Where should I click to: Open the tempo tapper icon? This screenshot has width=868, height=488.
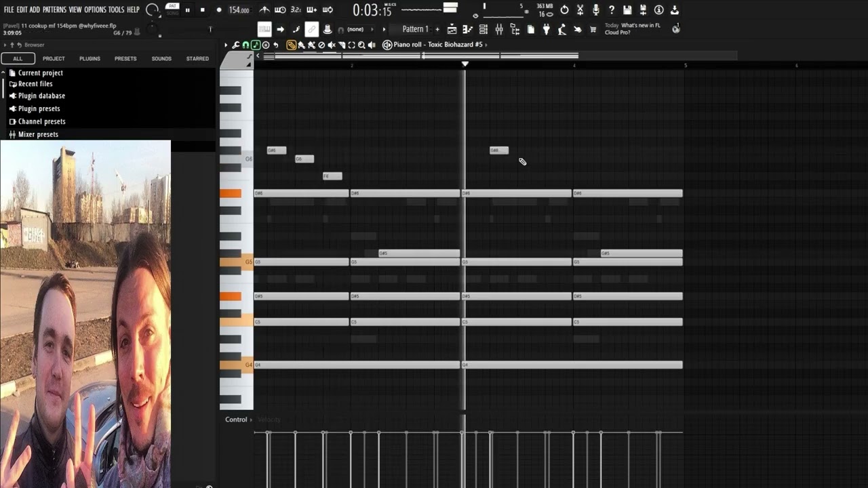562,29
